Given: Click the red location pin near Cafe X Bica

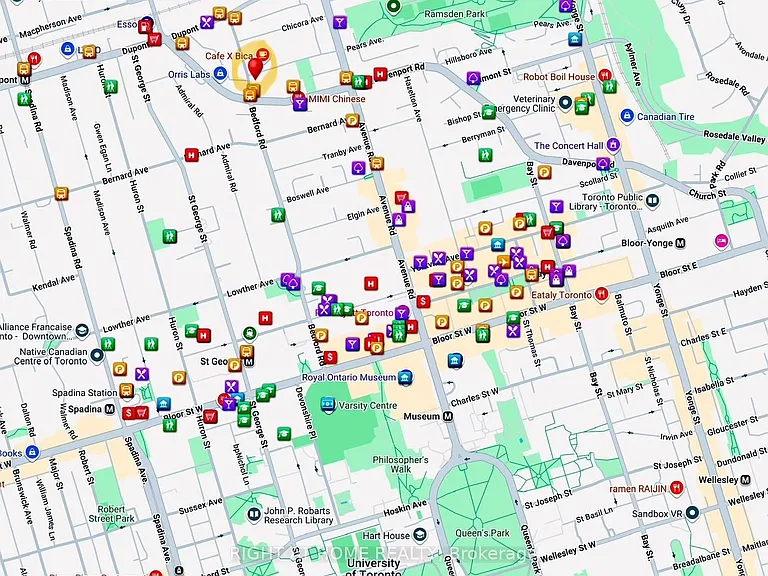Looking at the screenshot, I should (x=255, y=68).
